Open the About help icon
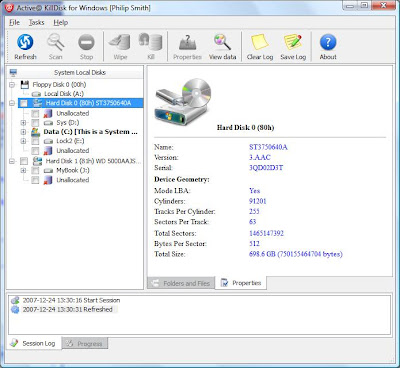Screen dimensions: 400x368 328,42
